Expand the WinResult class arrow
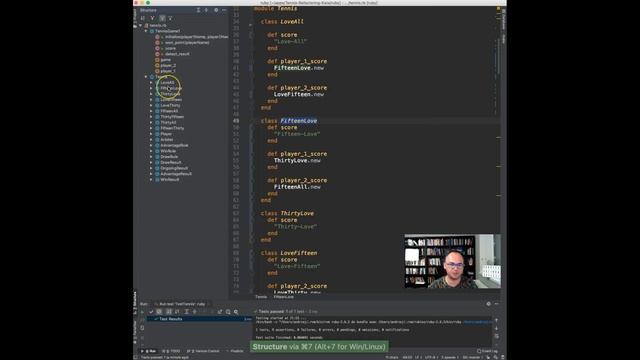The height and width of the screenshot is (360, 640). pyautogui.click(x=151, y=180)
